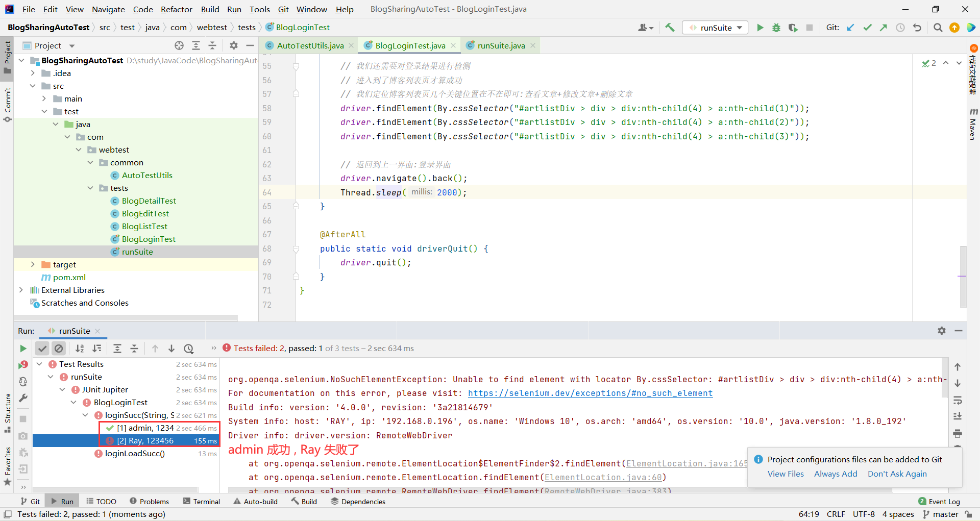
Task: Click View Files in notification
Action: 786,474
